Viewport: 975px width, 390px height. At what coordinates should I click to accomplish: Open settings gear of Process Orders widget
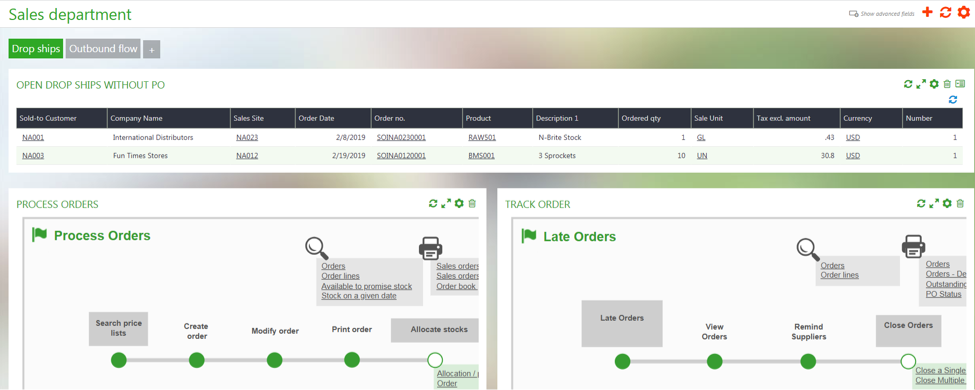(459, 203)
